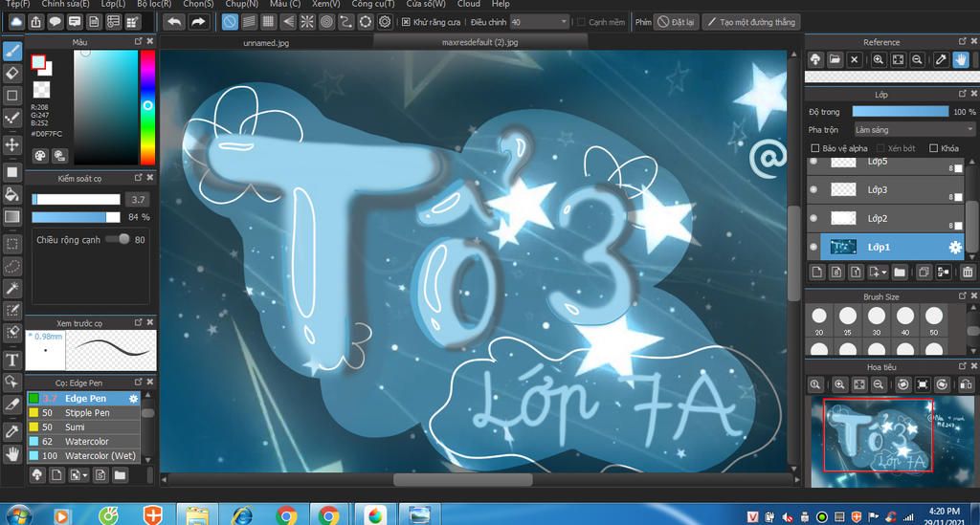
Task: Toggle the Khử răng cưa checkbox
Action: [x=406, y=22]
